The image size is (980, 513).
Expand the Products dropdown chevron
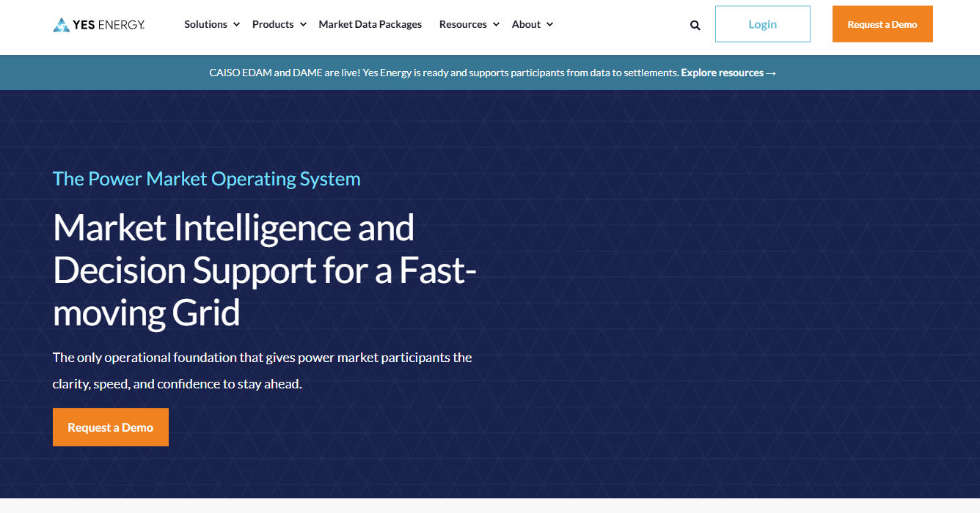pyautogui.click(x=303, y=25)
